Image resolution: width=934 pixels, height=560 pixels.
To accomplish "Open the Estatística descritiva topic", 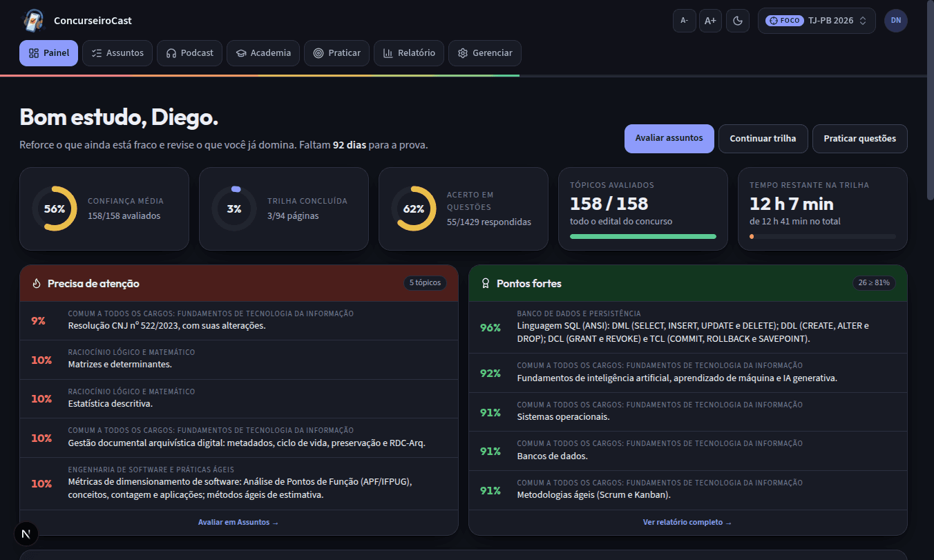I will click(239, 398).
